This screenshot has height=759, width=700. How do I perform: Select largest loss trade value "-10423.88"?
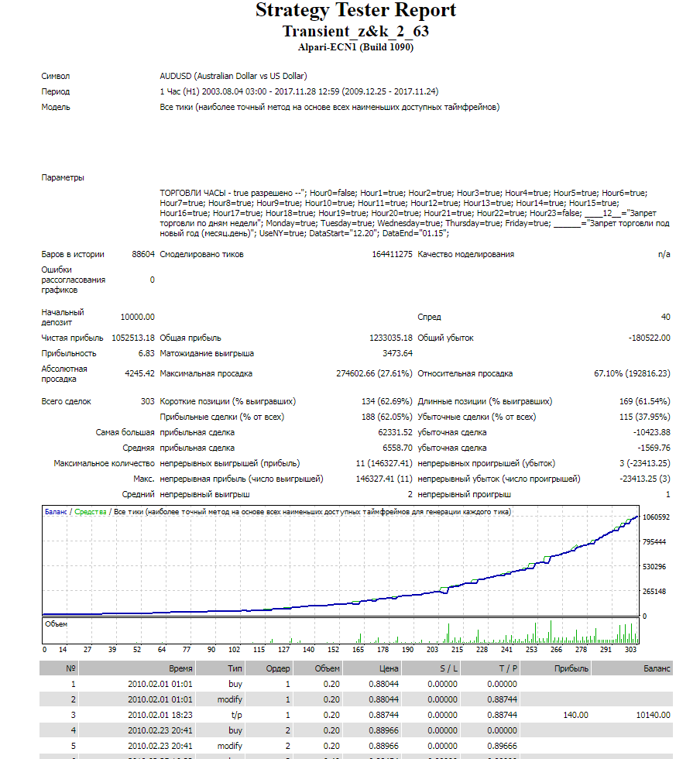(x=651, y=432)
